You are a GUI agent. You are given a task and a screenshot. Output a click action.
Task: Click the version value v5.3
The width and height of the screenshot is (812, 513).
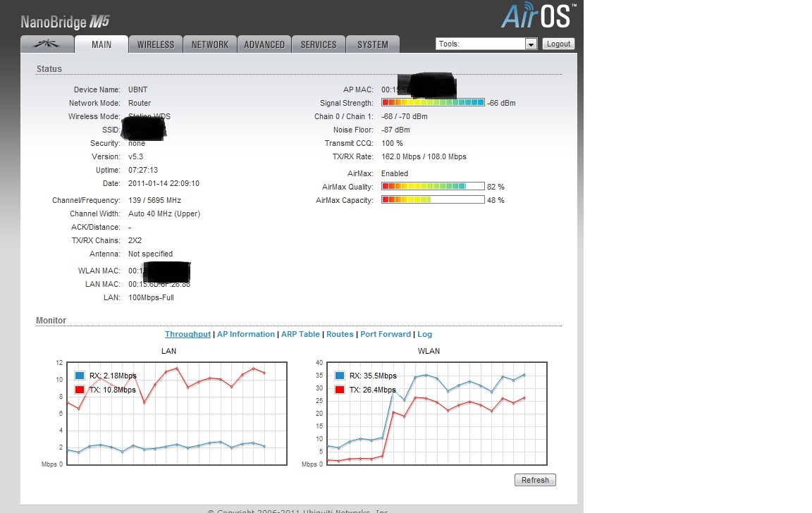point(135,156)
